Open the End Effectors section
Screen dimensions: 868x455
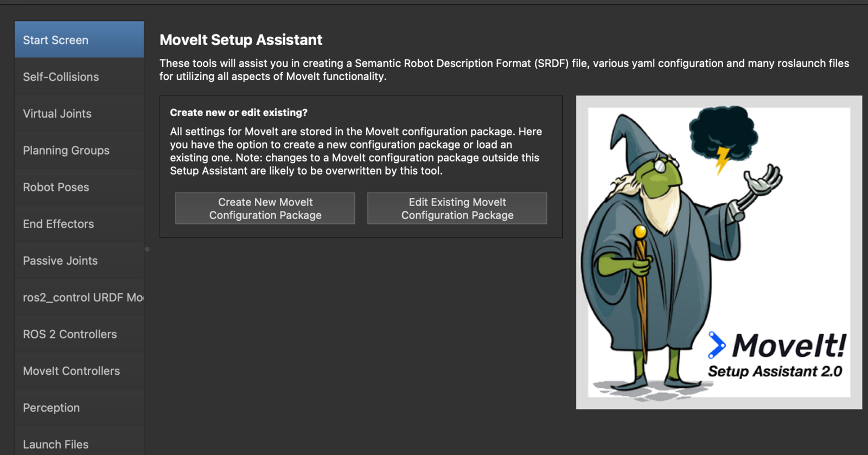click(79, 223)
